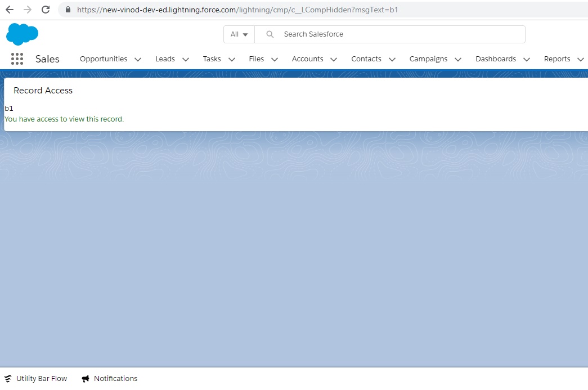Switch to the Files tab
The width and height of the screenshot is (588, 390).
point(257,59)
